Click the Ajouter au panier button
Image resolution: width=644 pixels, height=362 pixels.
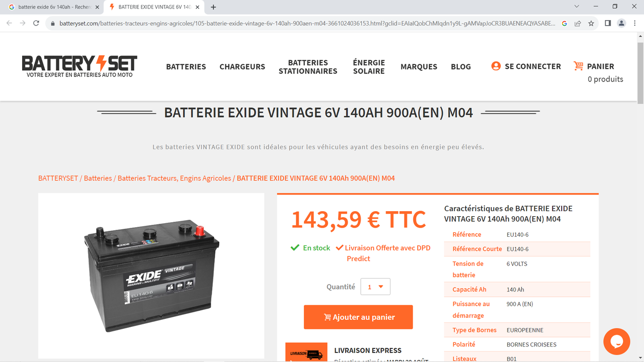click(x=358, y=317)
